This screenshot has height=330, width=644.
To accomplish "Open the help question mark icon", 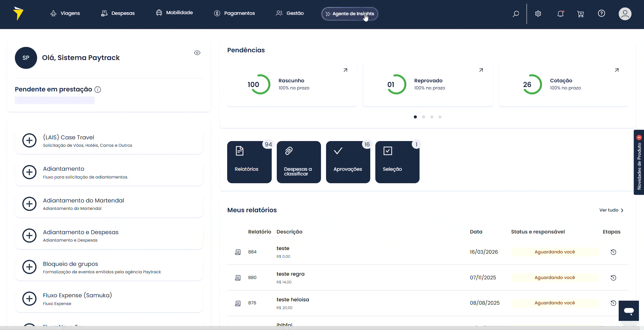I will (x=601, y=13).
